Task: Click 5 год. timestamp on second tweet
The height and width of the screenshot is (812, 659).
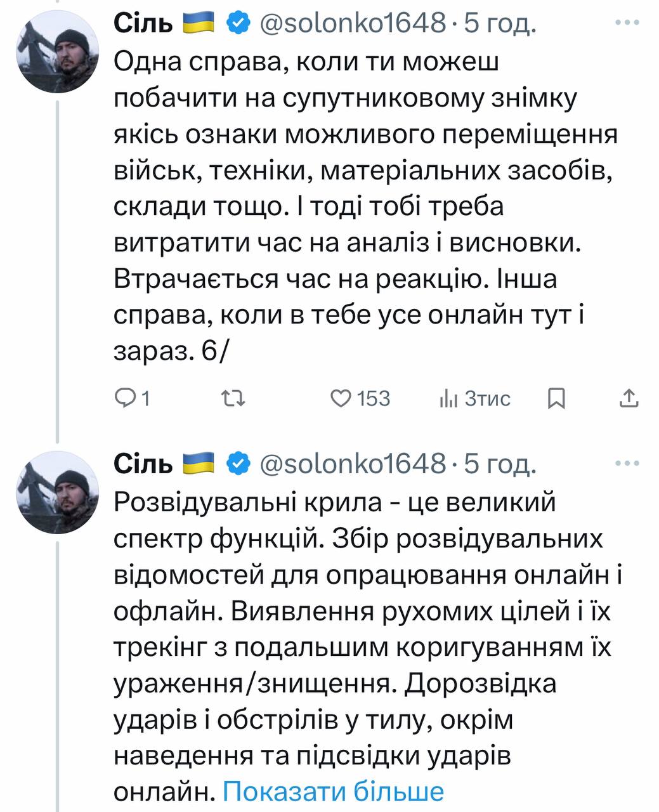Action: [x=500, y=464]
